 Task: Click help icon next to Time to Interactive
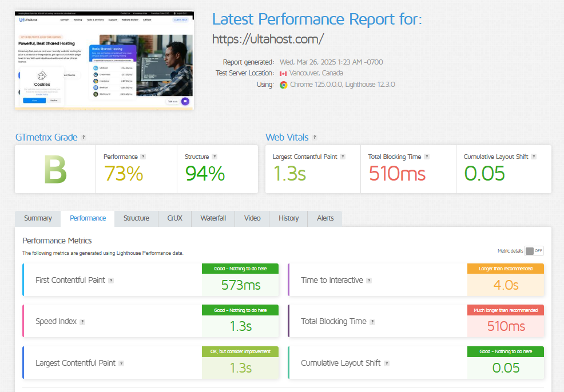point(369,281)
